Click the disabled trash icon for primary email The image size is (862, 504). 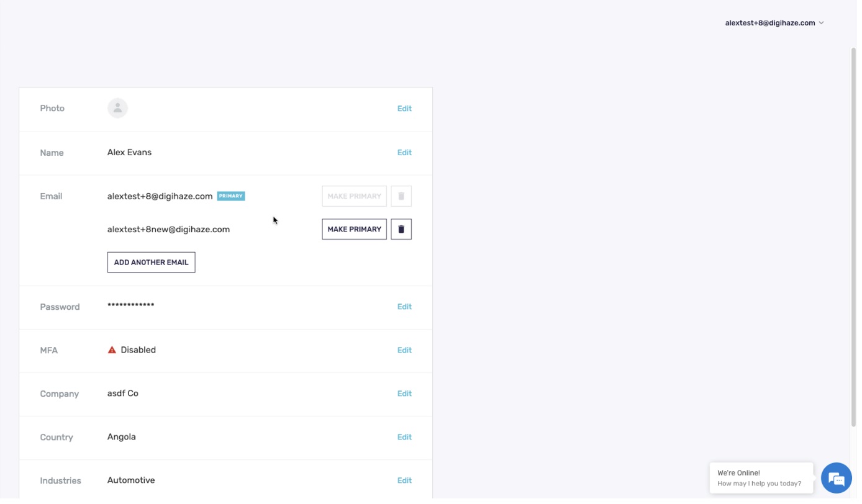[401, 197]
